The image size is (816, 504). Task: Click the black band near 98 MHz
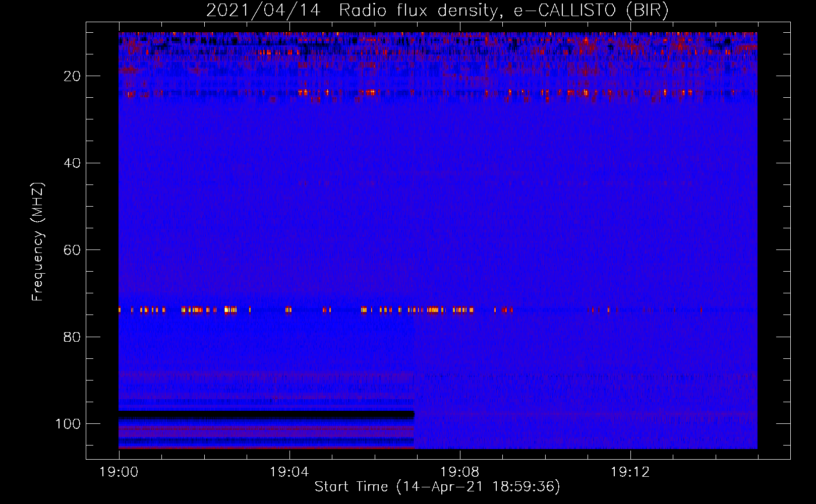[266, 415]
